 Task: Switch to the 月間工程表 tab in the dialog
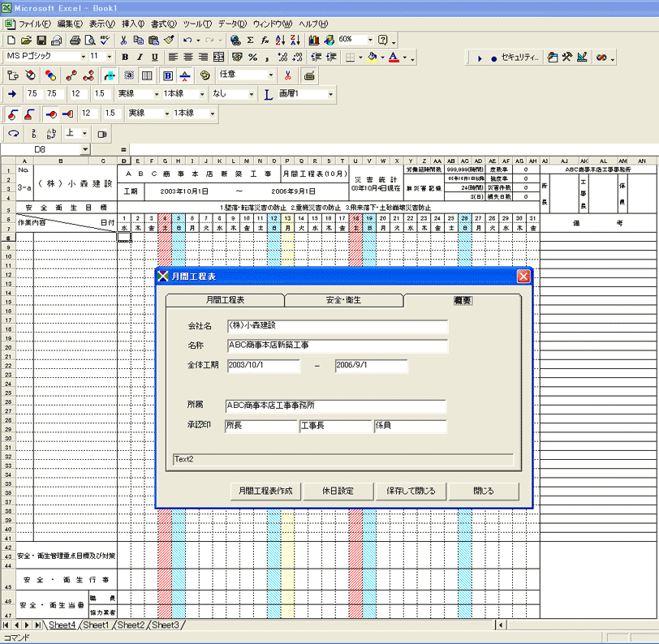coord(226,300)
